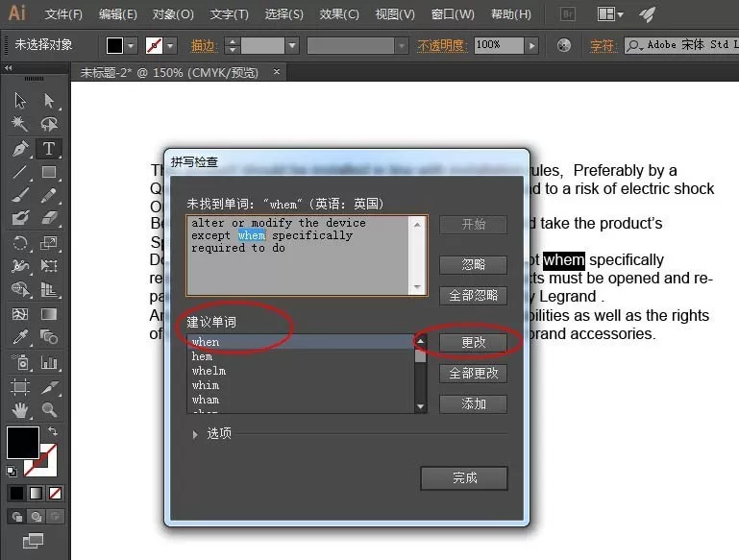Choose the Magic Wand tool
Viewport: 739px width, 560px height.
(x=20, y=124)
